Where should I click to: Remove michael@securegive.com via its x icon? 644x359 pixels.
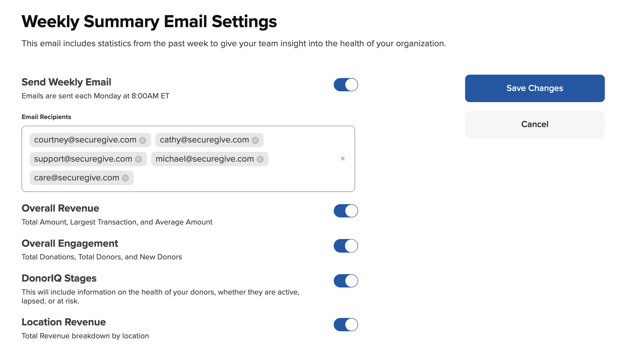click(x=260, y=159)
